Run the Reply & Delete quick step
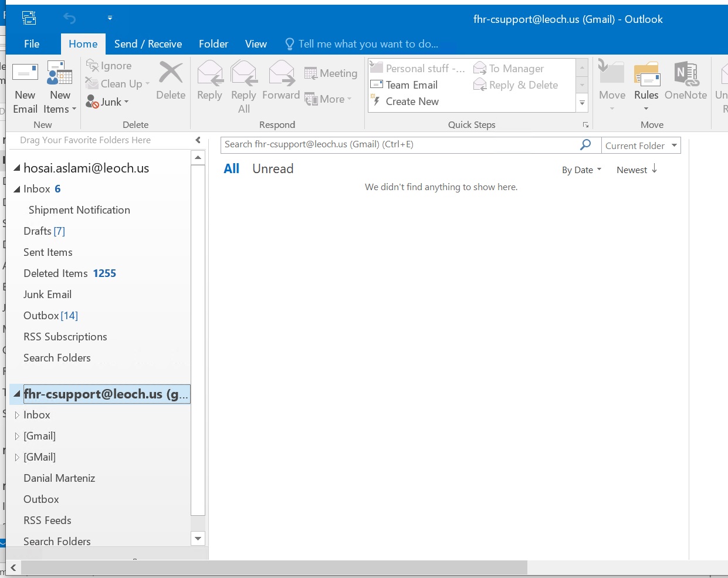Image resolution: width=728 pixels, height=578 pixels. (x=516, y=84)
